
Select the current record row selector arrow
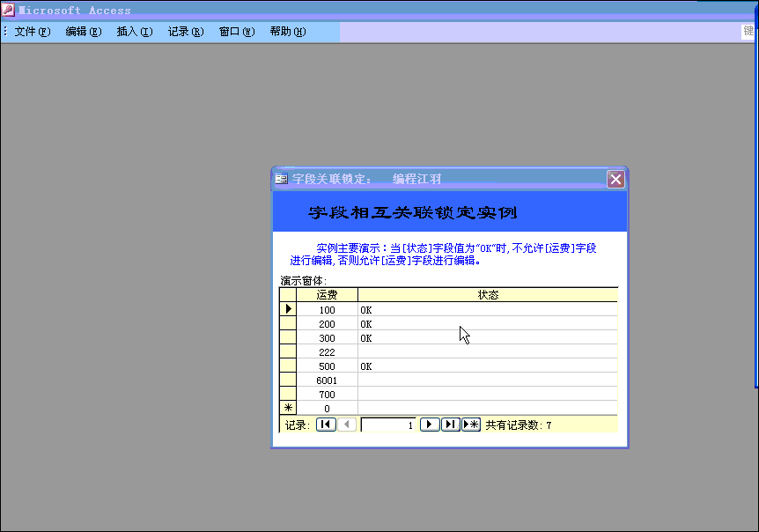coord(288,309)
